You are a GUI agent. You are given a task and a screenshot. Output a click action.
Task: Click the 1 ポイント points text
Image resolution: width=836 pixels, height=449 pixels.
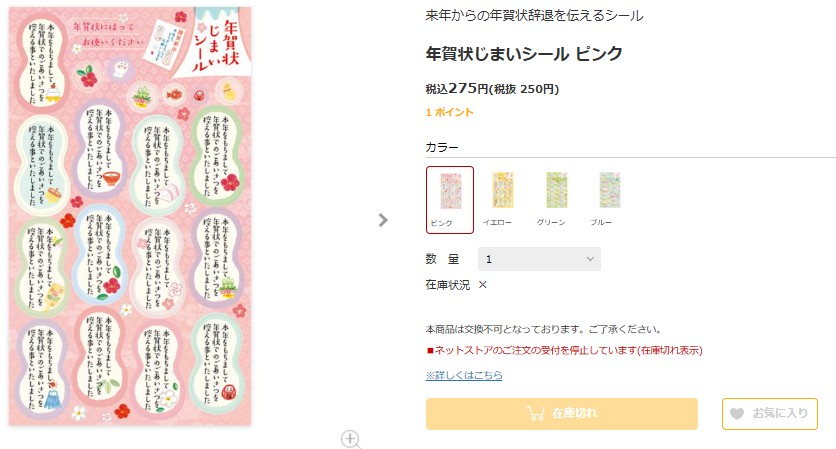[x=450, y=113]
